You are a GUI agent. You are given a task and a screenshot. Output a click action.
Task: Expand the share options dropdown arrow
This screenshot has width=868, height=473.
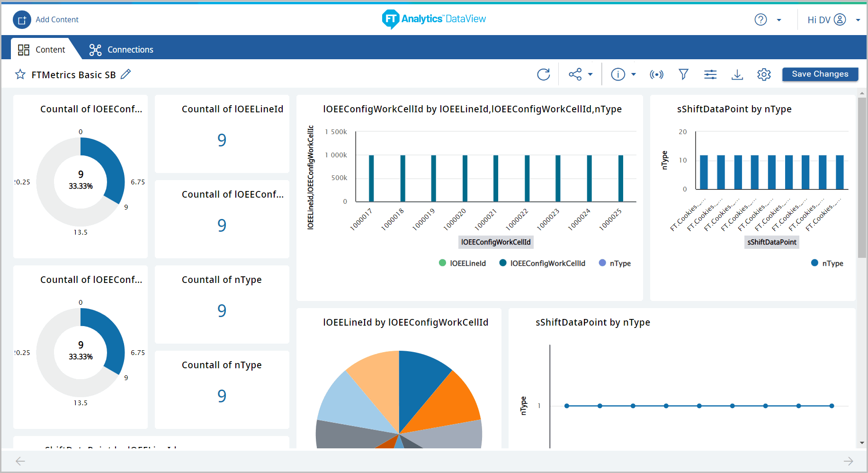tap(591, 74)
